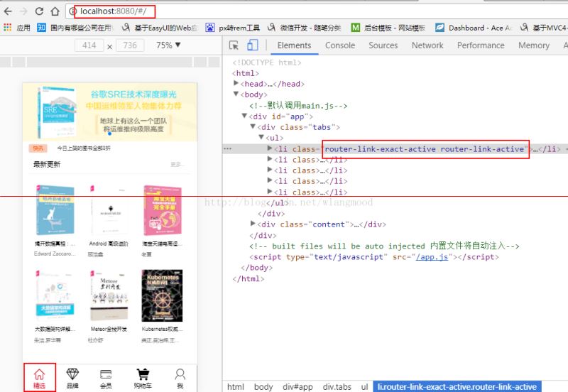The image size is (568, 392).
Task: Open the Kubernetes权威指南 book cover
Action: (162, 295)
